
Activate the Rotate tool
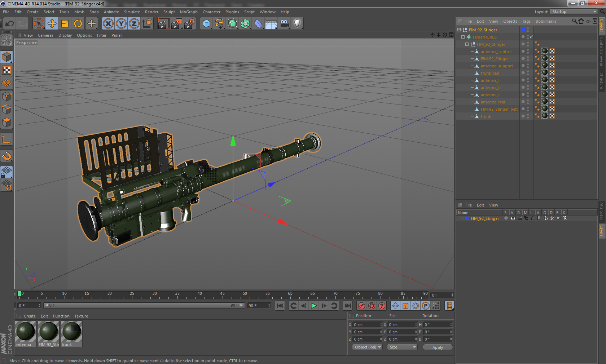point(78,24)
